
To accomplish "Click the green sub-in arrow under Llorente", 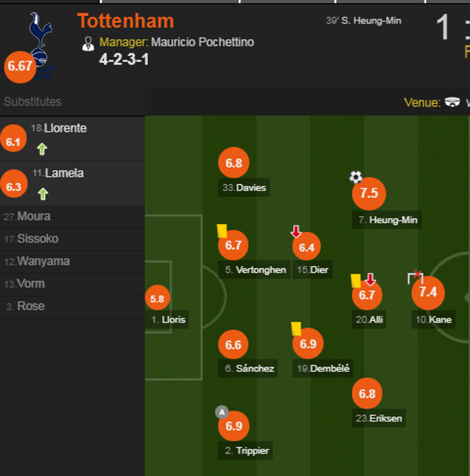I will [x=42, y=149].
